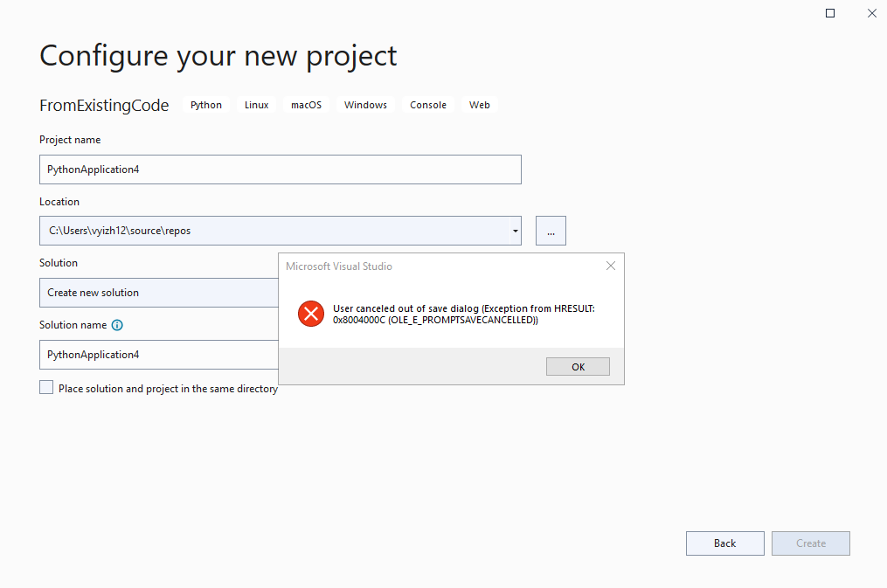Click inside the Location path field
The width and height of the screenshot is (887, 588).
[x=262, y=230]
